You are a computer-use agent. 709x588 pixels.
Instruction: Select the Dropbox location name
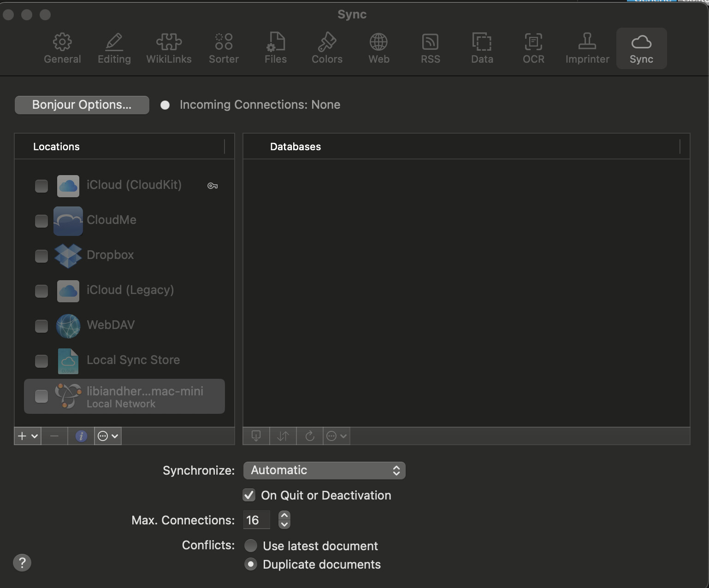(x=110, y=255)
